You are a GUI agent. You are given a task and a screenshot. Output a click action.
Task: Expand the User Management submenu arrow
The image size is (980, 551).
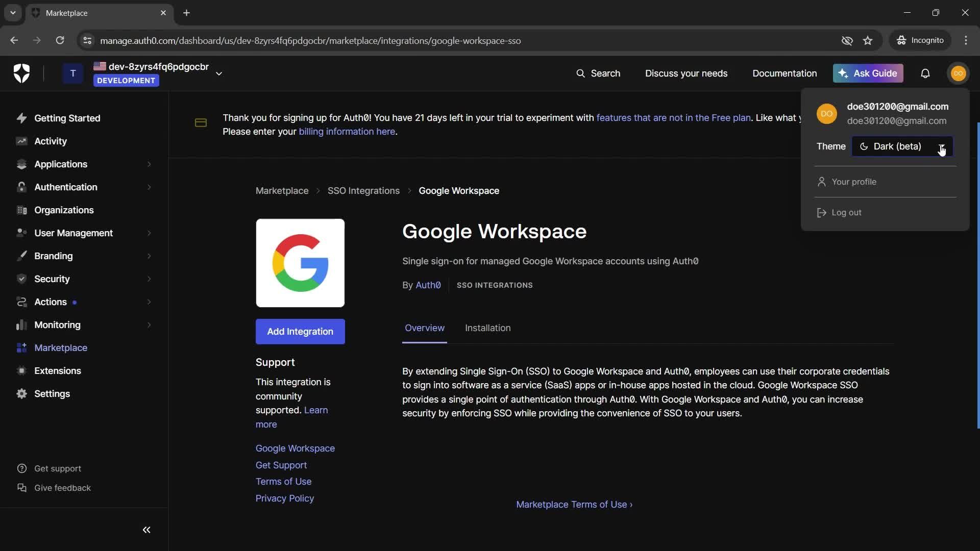coord(149,233)
